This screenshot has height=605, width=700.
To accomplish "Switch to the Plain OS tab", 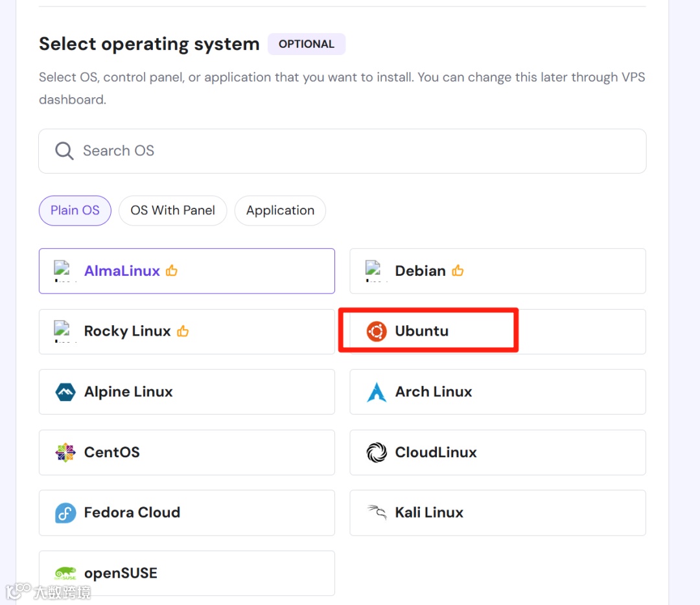I will 75,211.
